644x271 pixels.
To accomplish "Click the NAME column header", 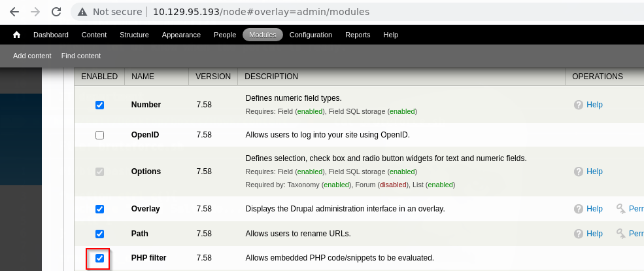I will pyautogui.click(x=143, y=77).
